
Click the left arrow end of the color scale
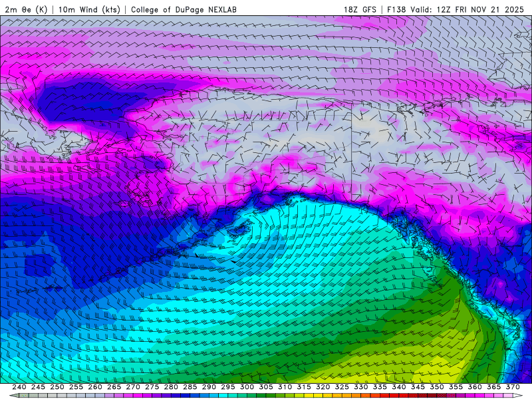coord(14,396)
